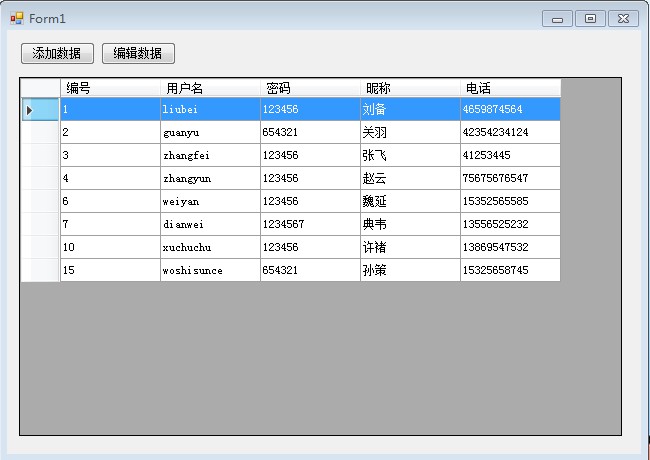Click the nickname cell 关羽
Image resolution: width=650 pixels, height=460 pixels.
click(410, 132)
